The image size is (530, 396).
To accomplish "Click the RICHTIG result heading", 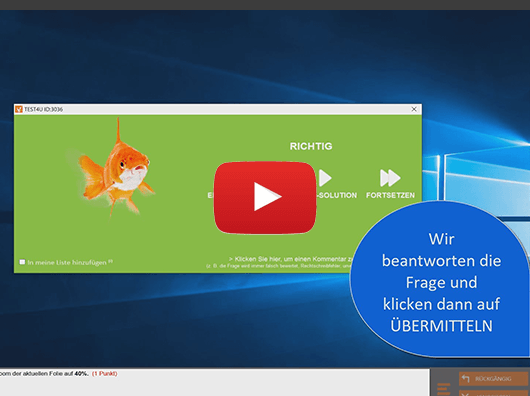I will [x=311, y=146].
